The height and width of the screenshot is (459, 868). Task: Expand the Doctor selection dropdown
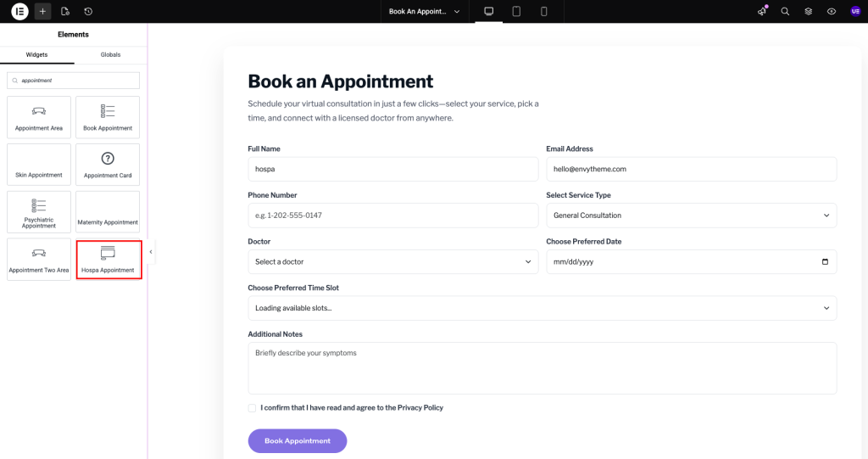(x=392, y=261)
